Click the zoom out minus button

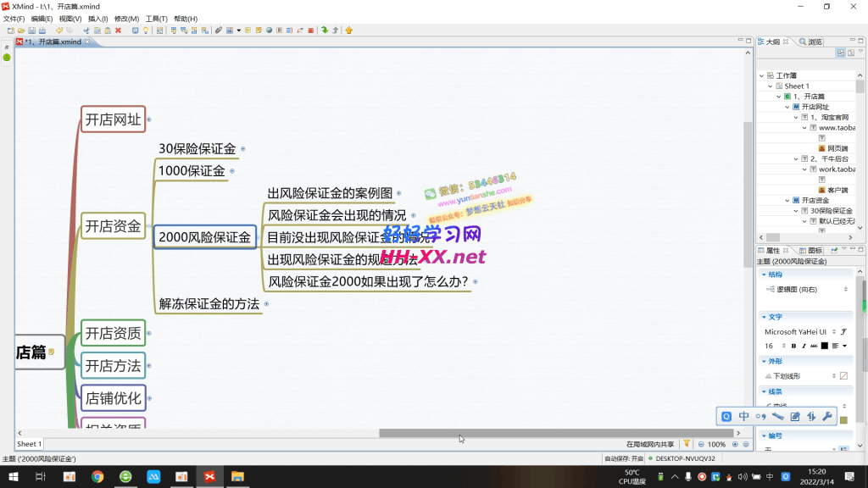point(701,444)
